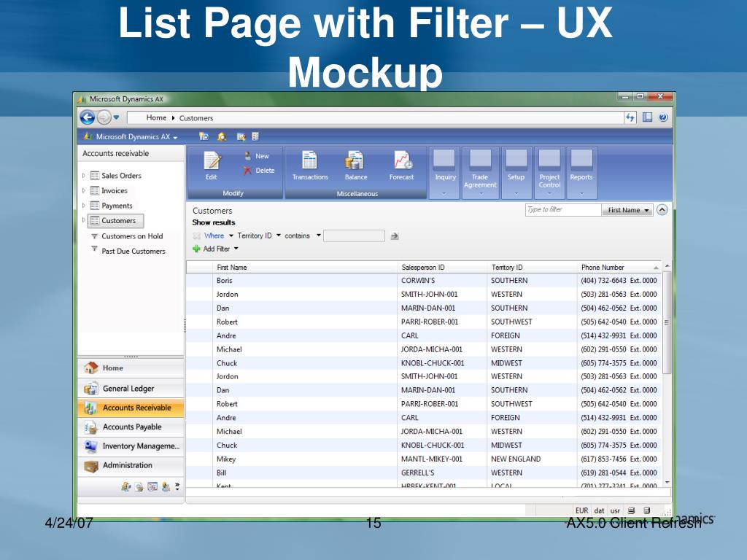Image resolution: width=747 pixels, height=560 pixels.
Task: Click in the Type to filter box
Action: point(562,209)
